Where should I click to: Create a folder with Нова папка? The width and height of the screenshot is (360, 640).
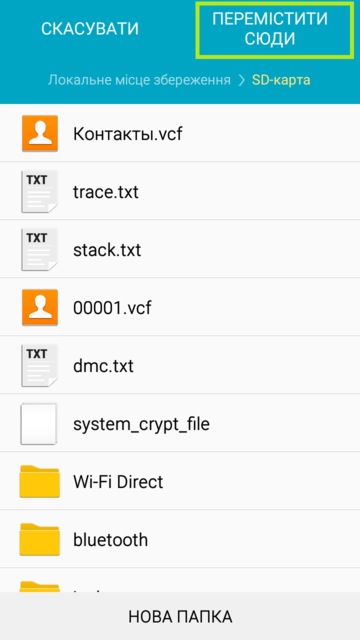point(180,616)
